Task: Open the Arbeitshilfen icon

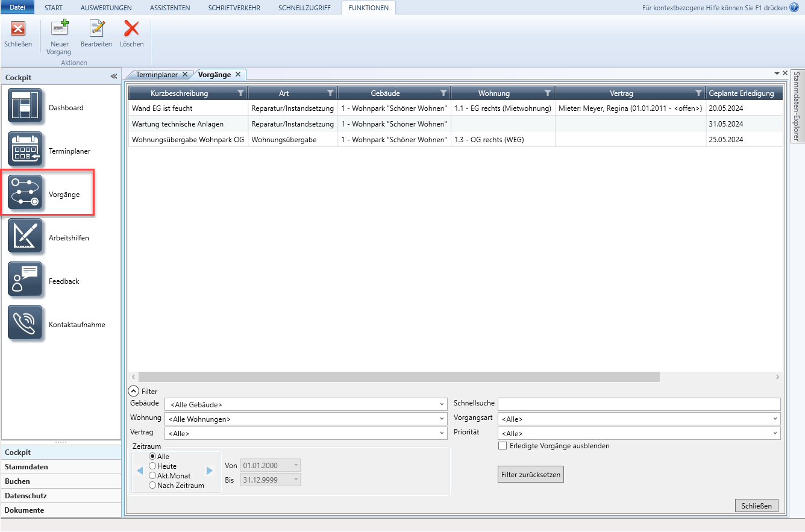Action: click(x=25, y=236)
